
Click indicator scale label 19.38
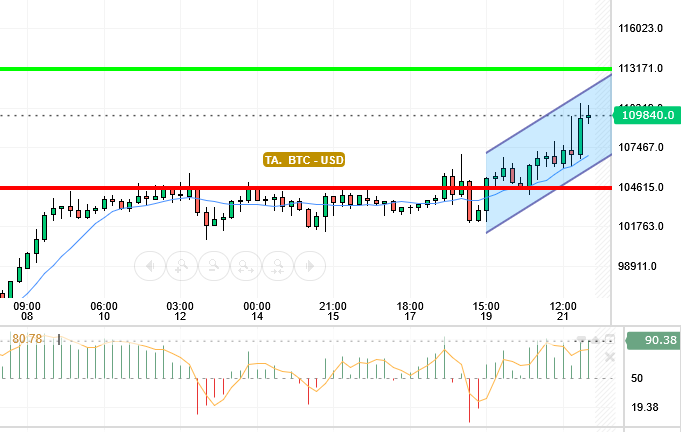[645, 407]
